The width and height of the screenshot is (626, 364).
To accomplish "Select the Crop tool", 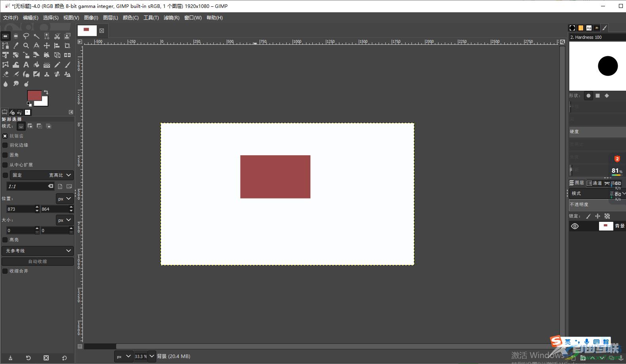I will point(67,46).
